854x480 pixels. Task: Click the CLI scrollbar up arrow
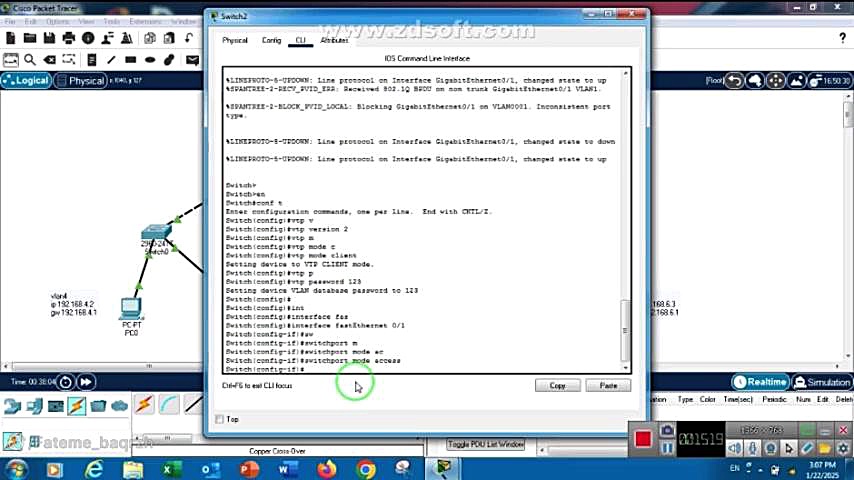click(625, 73)
